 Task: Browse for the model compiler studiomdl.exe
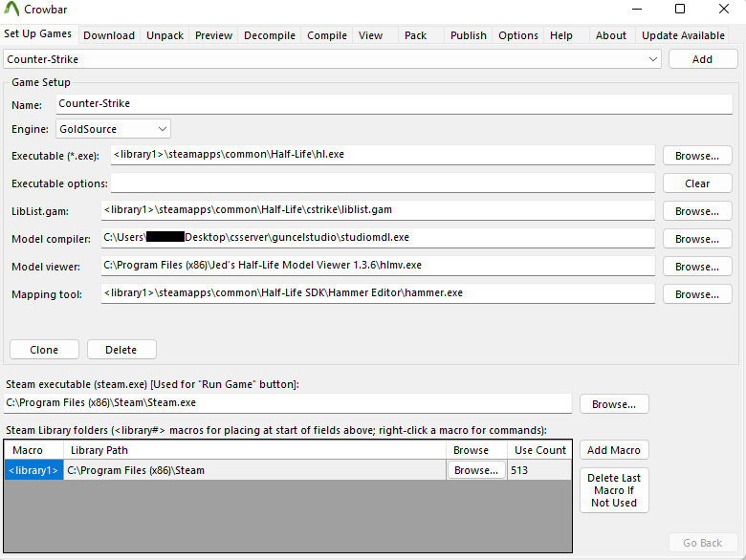697,239
